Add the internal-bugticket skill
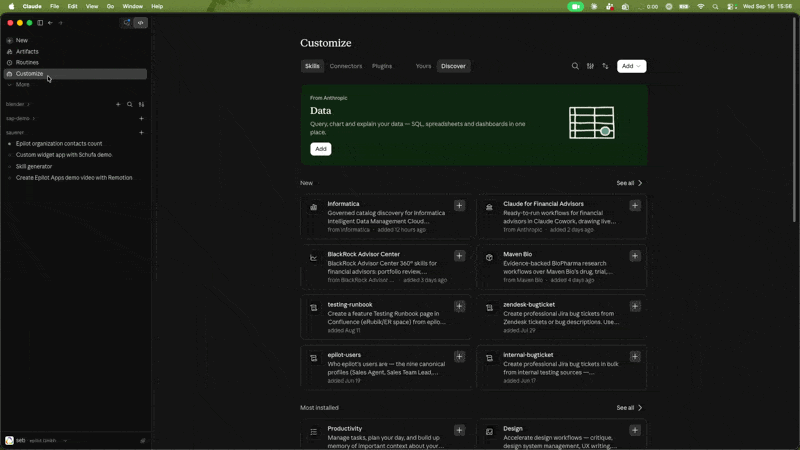The width and height of the screenshot is (800, 450). pyautogui.click(x=635, y=357)
